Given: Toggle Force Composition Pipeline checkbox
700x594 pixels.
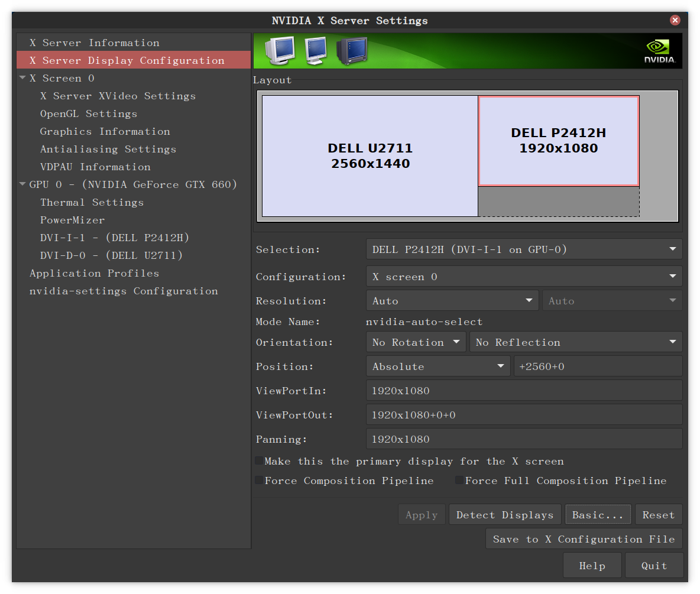Looking at the screenshot, I should tap(259, 480).
